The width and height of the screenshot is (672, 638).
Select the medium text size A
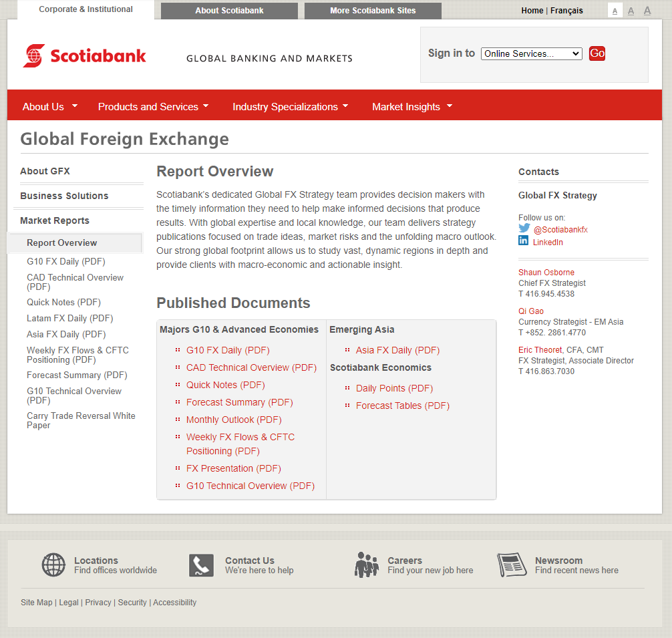[631, 11]
